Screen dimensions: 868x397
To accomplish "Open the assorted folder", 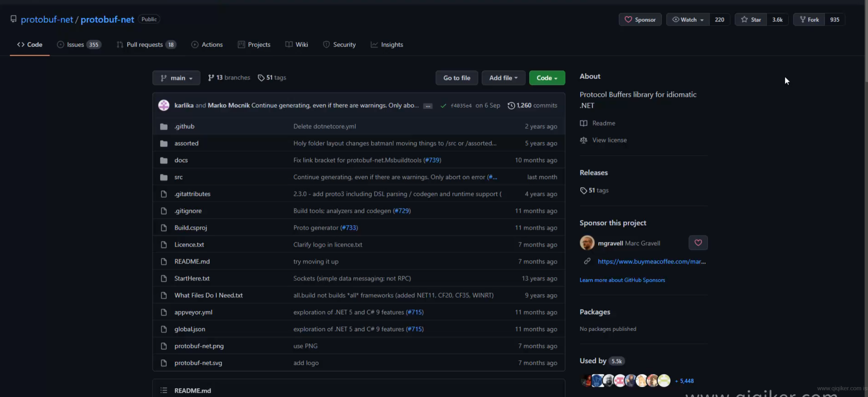I will point(186,143).
